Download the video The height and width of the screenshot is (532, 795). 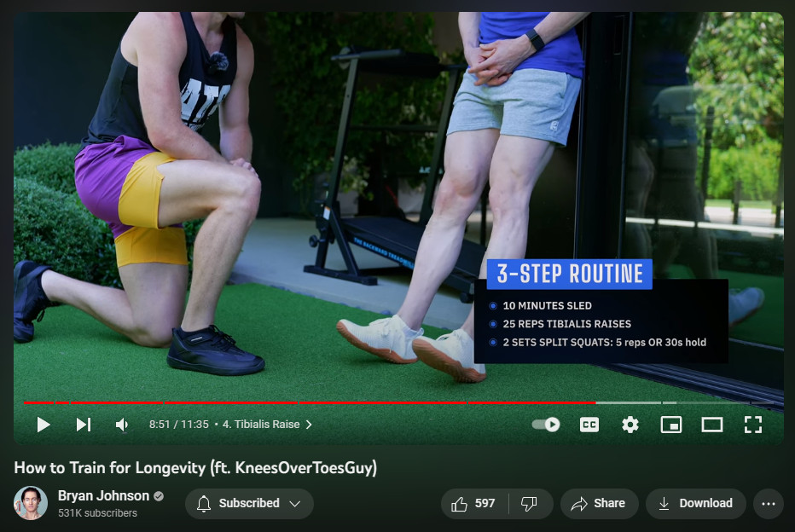pyautogui.click(x=695, y=504)
